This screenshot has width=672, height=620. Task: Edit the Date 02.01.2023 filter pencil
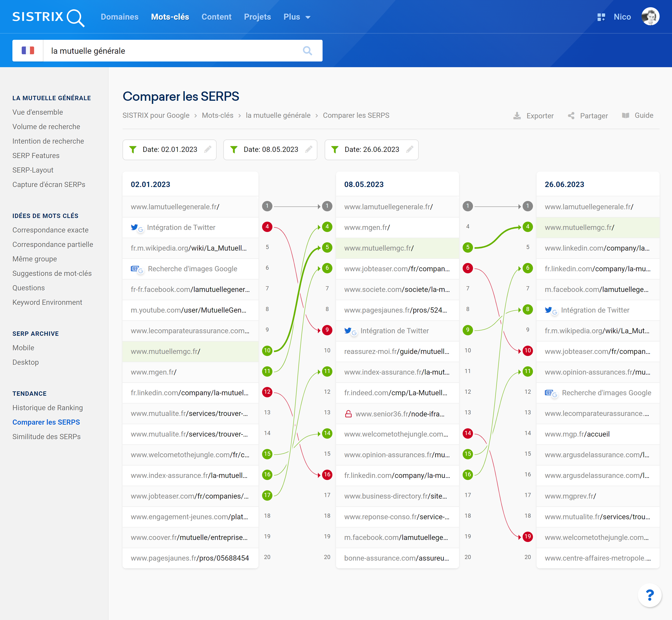point(208,149)
